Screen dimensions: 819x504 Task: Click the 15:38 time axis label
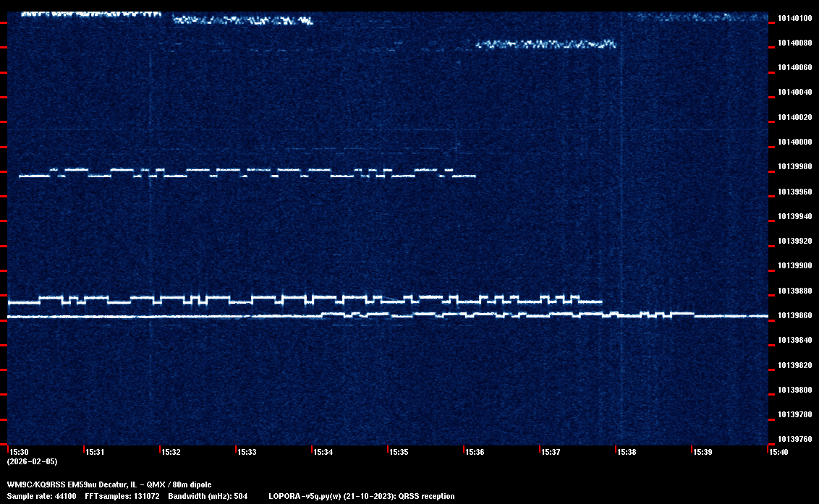click(x=627, y=452)
